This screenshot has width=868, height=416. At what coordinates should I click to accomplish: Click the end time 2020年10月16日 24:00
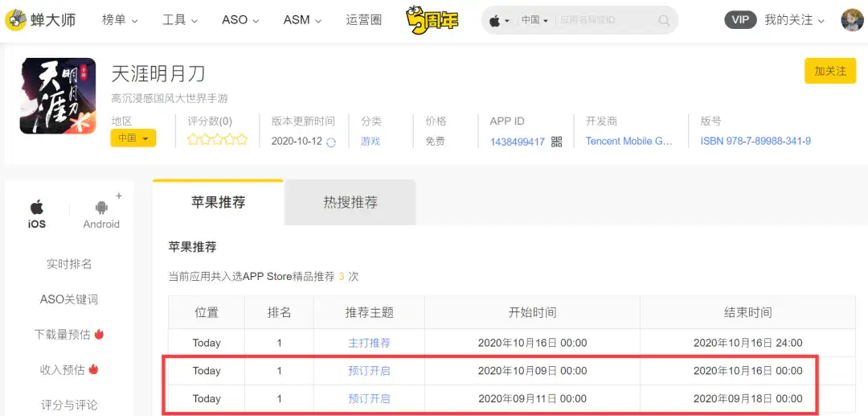(x=748, y=343)
